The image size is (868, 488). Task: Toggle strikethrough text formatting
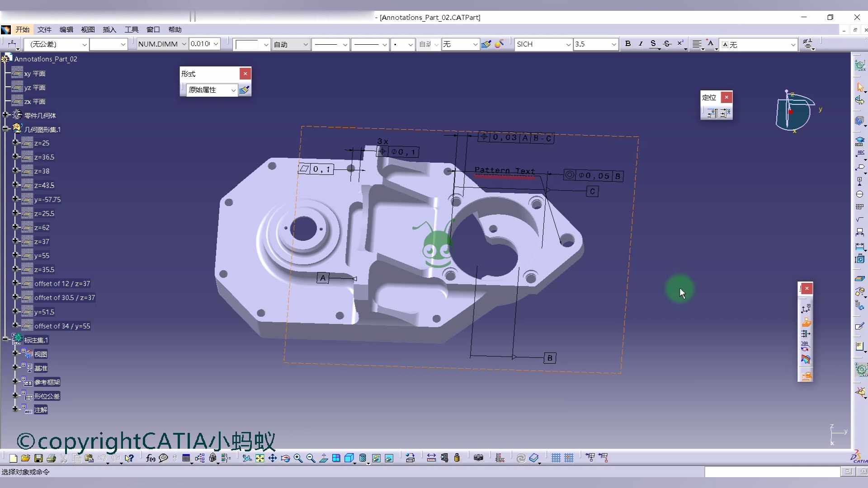(x=667, y=44)
